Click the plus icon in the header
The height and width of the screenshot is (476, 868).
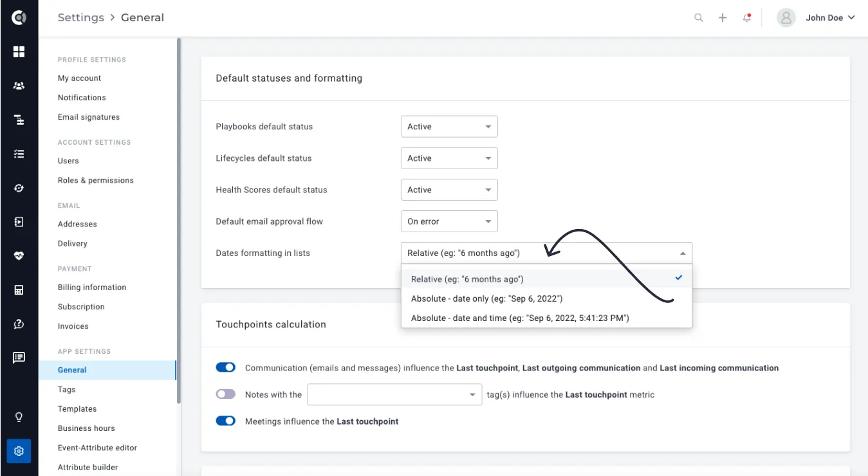[x=723, y=18]
